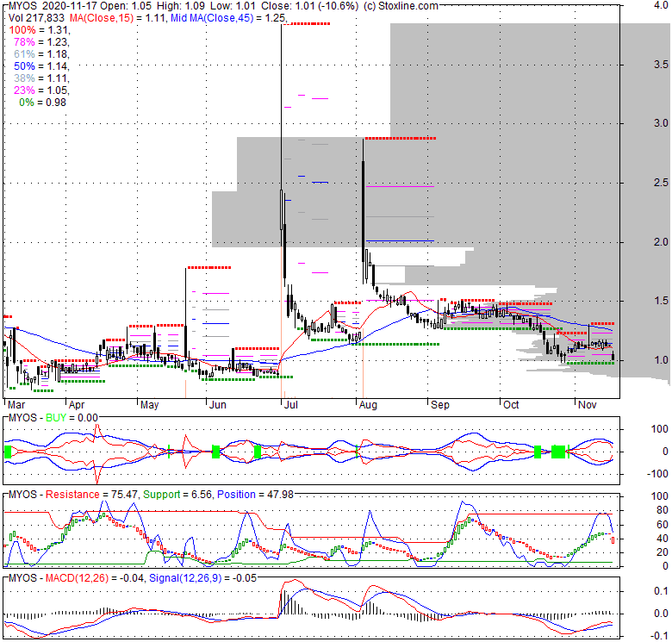Click the -0.1 label on MACD axis
Screen dimensions: 672x642
pyautogui.click(x=660, y=636)
